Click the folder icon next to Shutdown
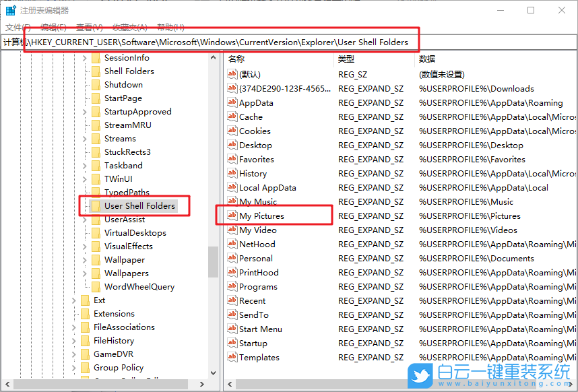This screenshot has width=578, height=392. (x=95, y=84)
